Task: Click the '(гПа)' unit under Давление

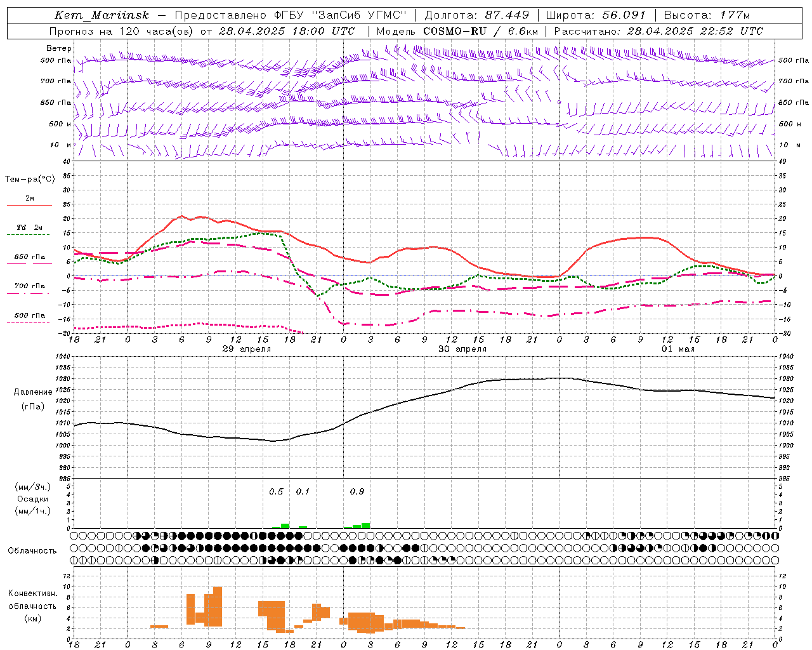Action: (33, 406)
